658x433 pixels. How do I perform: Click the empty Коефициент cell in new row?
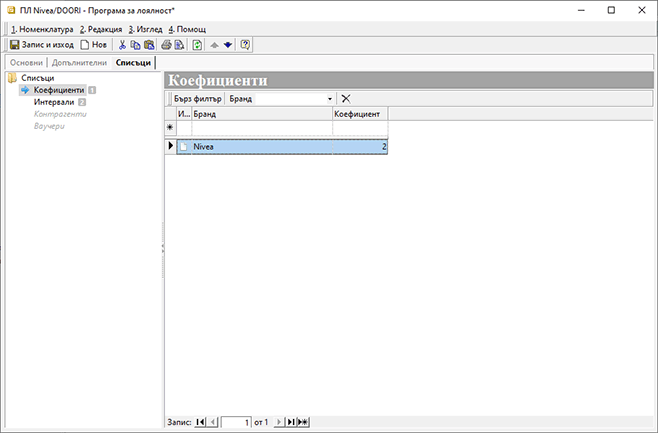click(360, 128)
